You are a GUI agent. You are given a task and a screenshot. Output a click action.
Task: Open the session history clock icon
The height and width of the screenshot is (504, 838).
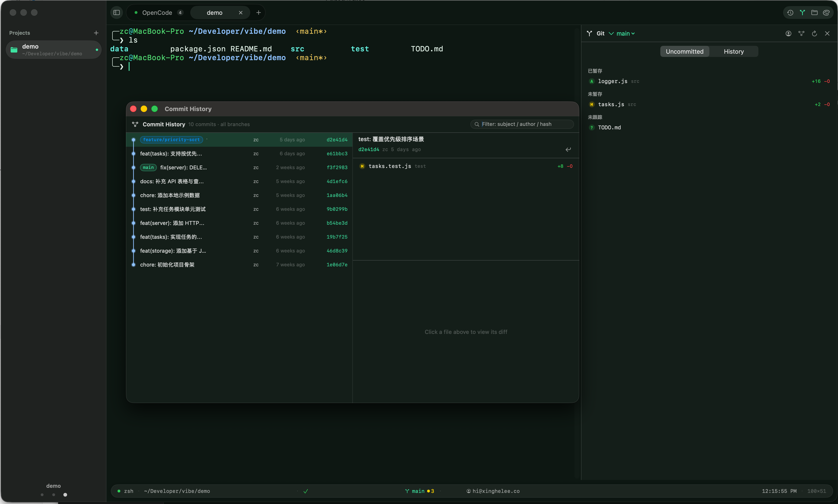790,12
